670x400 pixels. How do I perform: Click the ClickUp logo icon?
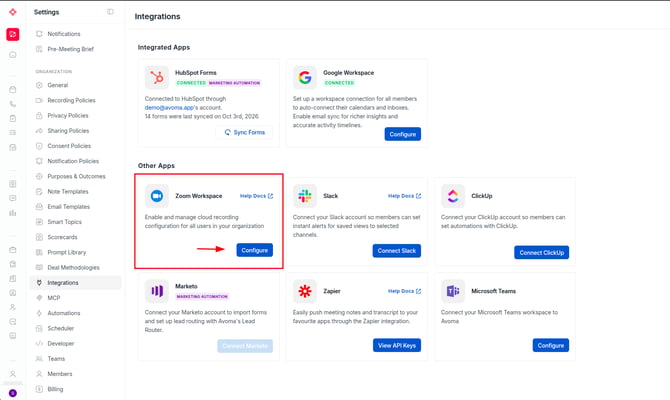point(453,196)
